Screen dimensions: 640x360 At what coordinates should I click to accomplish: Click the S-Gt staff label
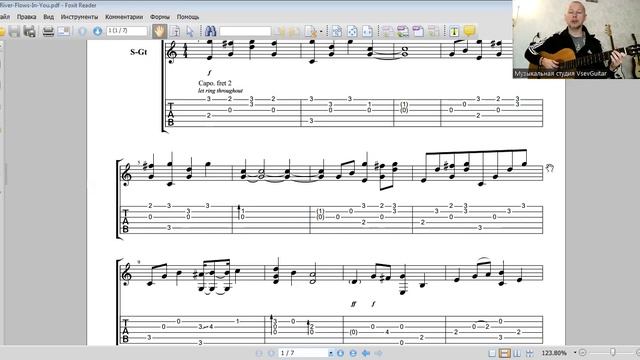click(138, 52)
